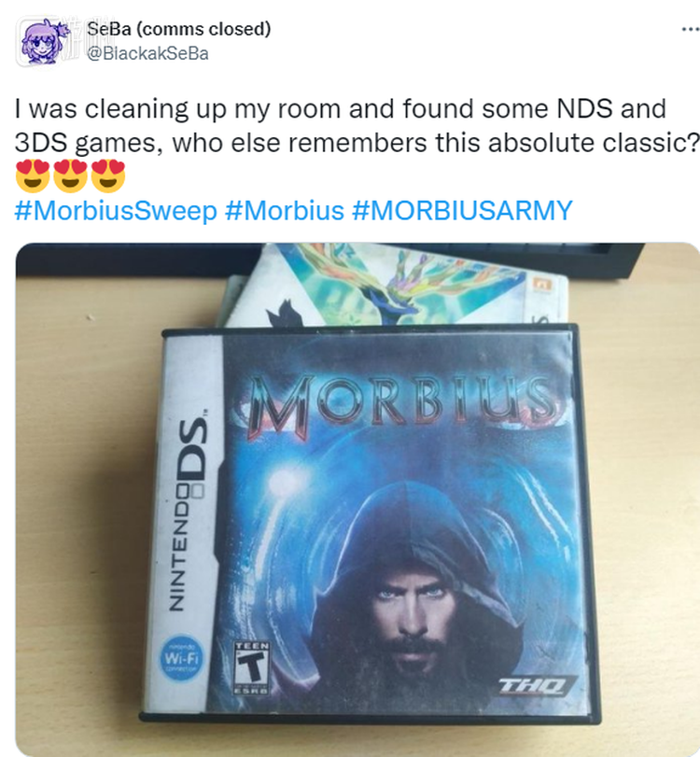Viewport: 700px width, 757px height.
Task: Click the tweet text about cleaning up my room
Action: click(357, 125)
